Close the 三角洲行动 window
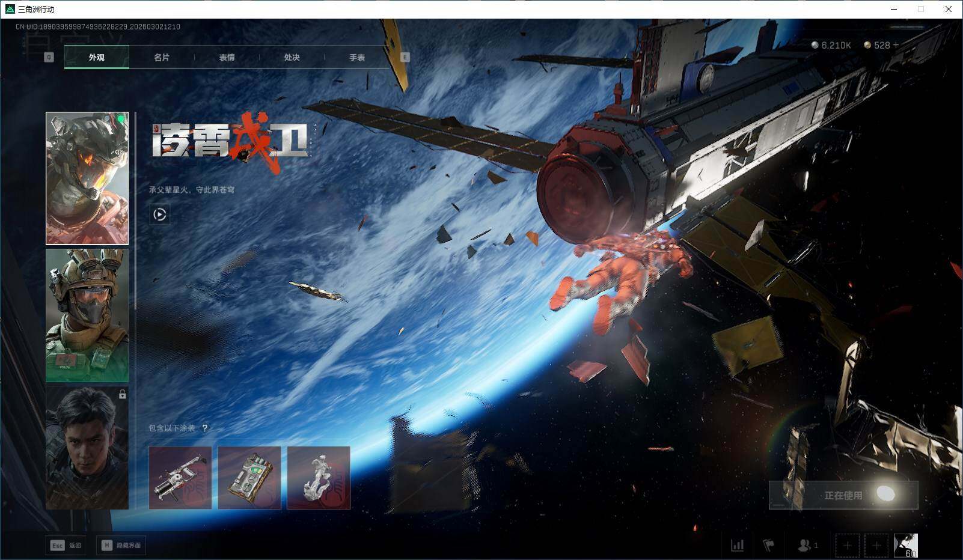Screen dimensions: 963x560 (949, 9)
